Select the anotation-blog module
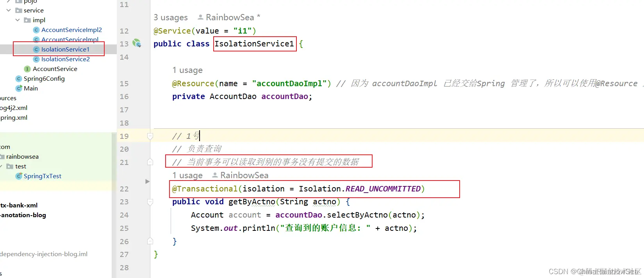The height and width of the screenshot is (278, 644). pos(23,215)
